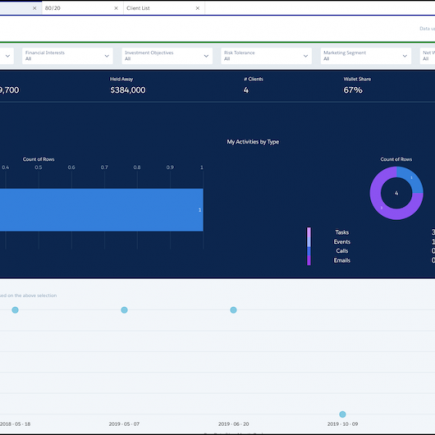
Task: Click the Investment Objectives chevron arrow
Action: (x=206, y=56)
